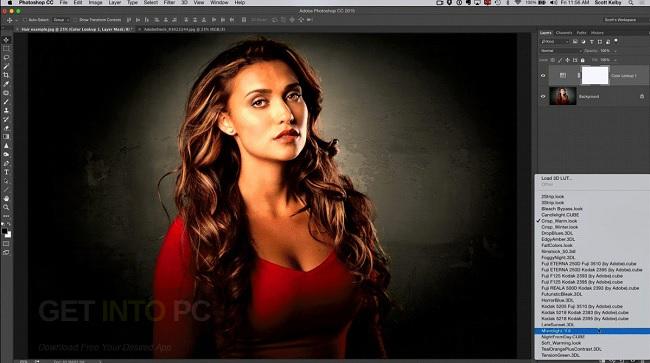650x363 pixels.
Task: Click the lock icon on Background layer
Action: [642, 97]
